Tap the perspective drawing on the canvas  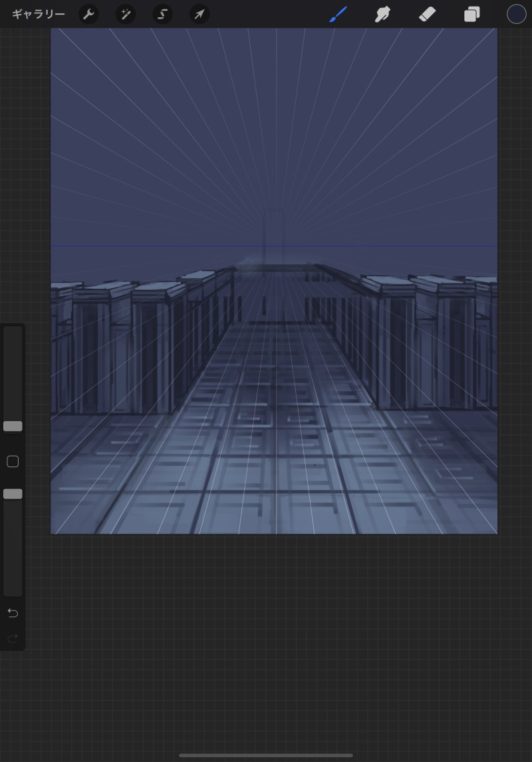(x=274, y=280)
